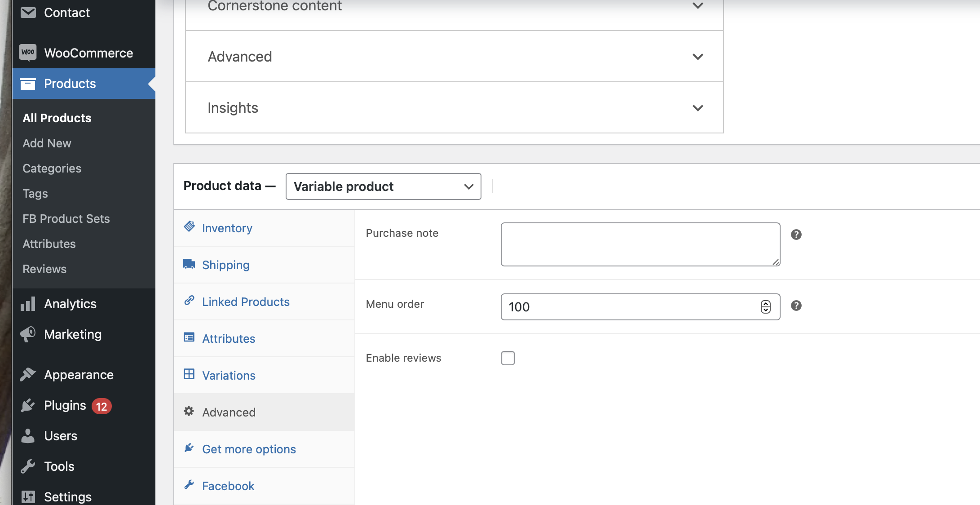The height and width of the screenshot is (505, 980).
Task: Click inside the Purchase note text area
Action: 640,244
